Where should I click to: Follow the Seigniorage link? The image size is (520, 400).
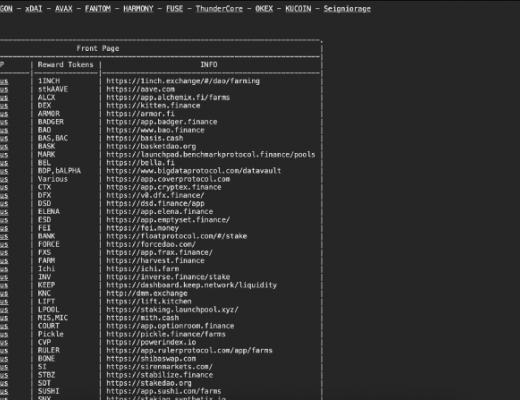pos(347,9)
